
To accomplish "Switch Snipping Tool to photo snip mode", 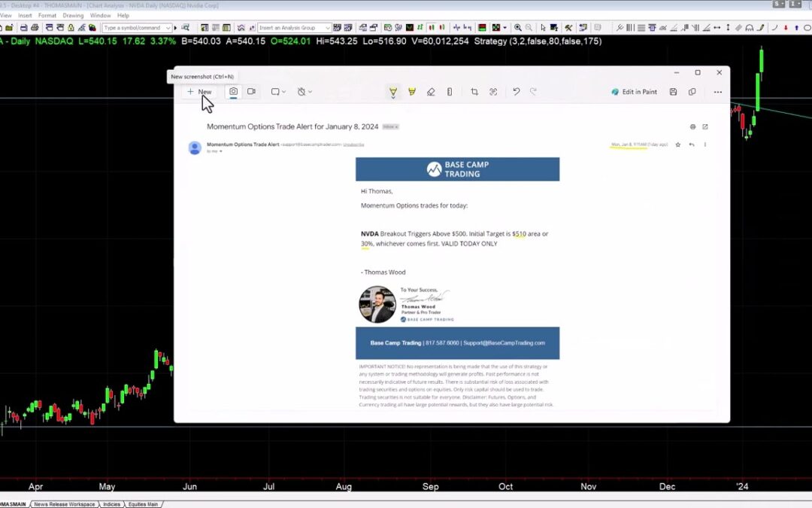I will click(x=234, y=92).
